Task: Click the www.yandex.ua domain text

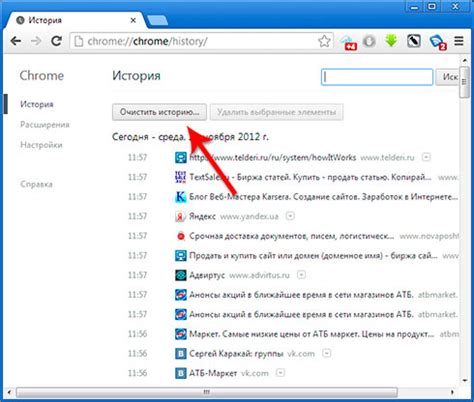Action: (x=249, y=216)
